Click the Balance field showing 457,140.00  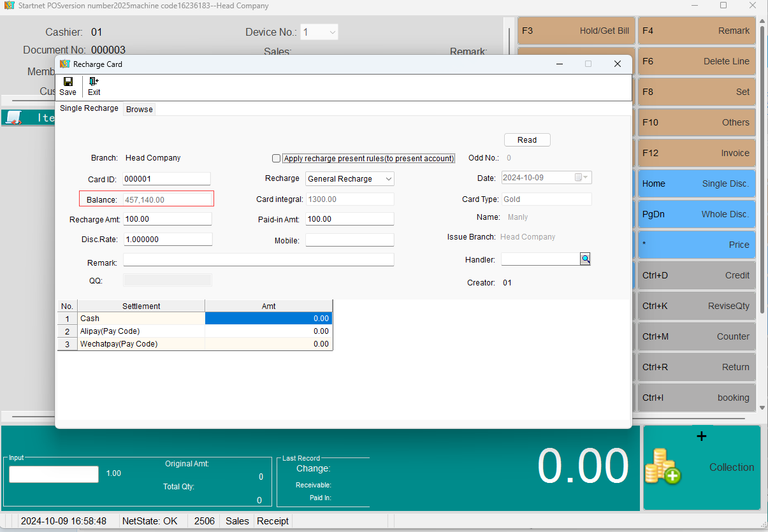tap(167, 199)
